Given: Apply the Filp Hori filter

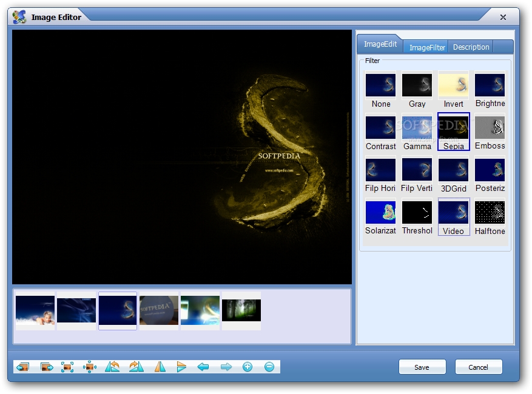Looking at the screenshot, I should 381,175.
